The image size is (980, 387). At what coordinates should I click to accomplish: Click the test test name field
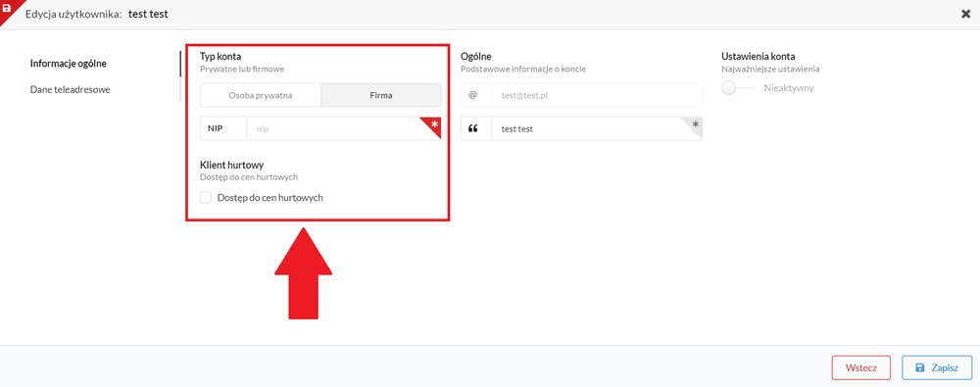pyautogui.click(x=596, y=128)
